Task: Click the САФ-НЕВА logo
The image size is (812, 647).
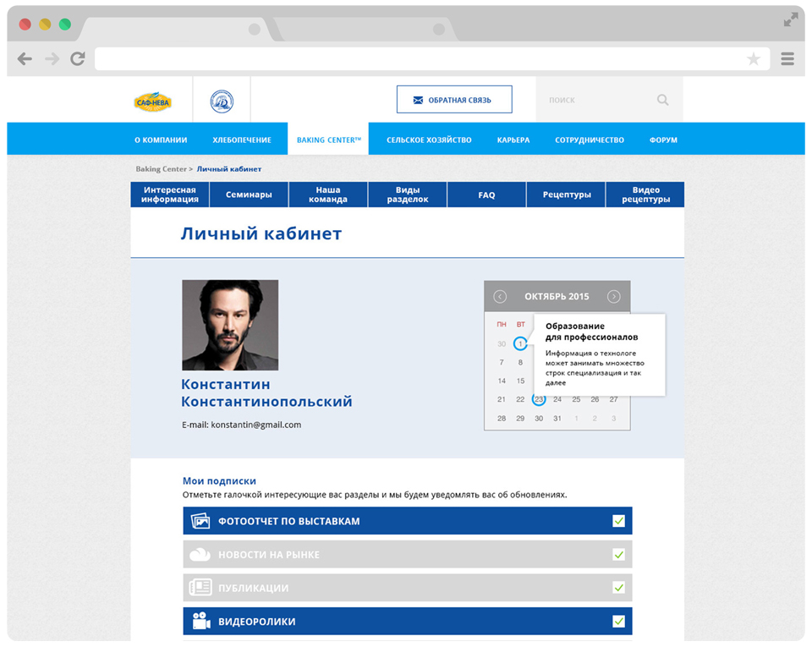Action: (152, 102)
